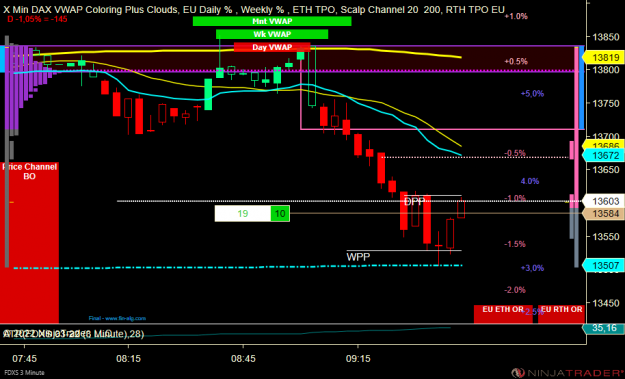Click the +3,0% weekly level label

(532, 268)
